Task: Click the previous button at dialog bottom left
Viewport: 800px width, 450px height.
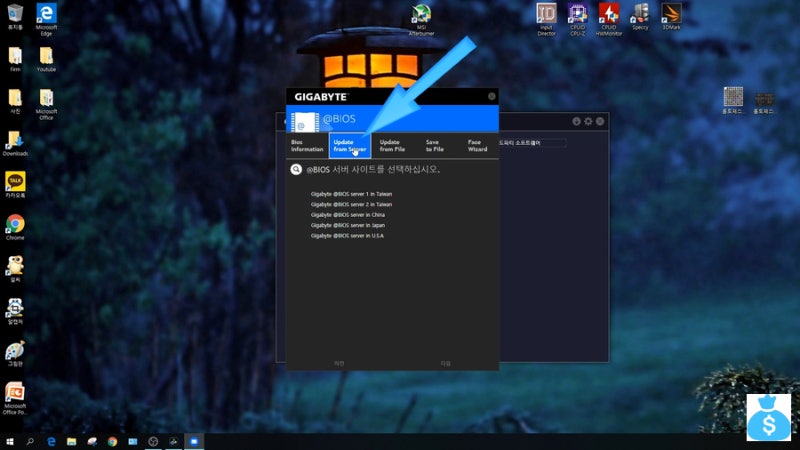Action: (339, 363)
